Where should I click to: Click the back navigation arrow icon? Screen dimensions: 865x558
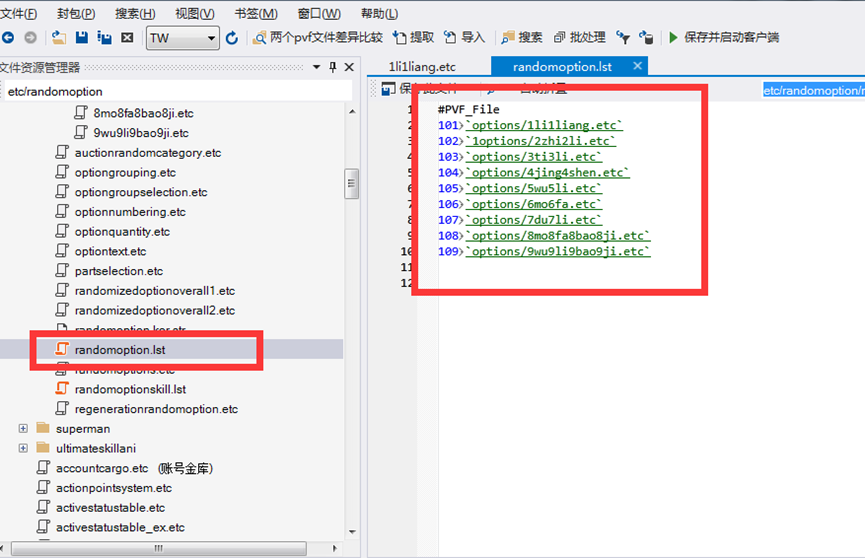pyautogui.click(x=8, y=38)
